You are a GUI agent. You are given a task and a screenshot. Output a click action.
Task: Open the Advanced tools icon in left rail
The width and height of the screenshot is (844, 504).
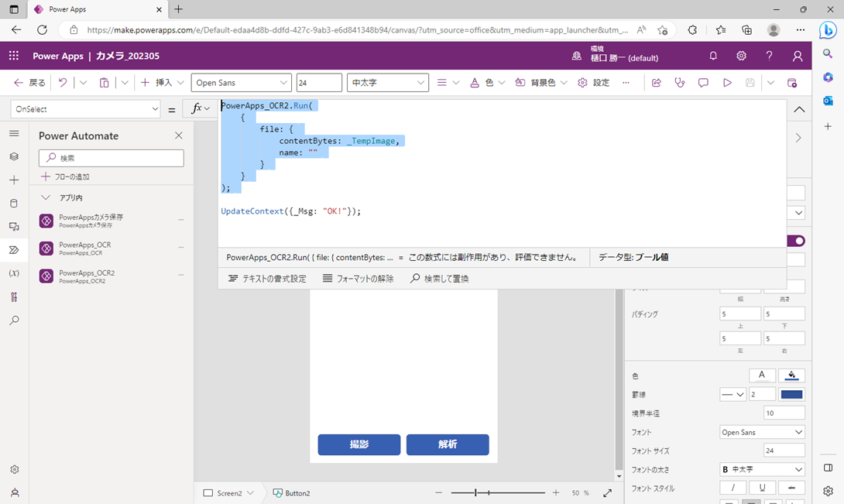click(14, 297)
